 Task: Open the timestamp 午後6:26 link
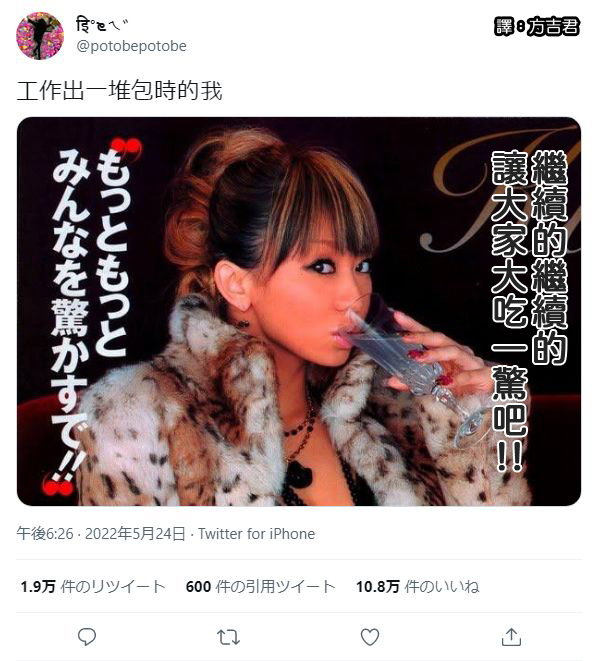(x=45, y=534)
